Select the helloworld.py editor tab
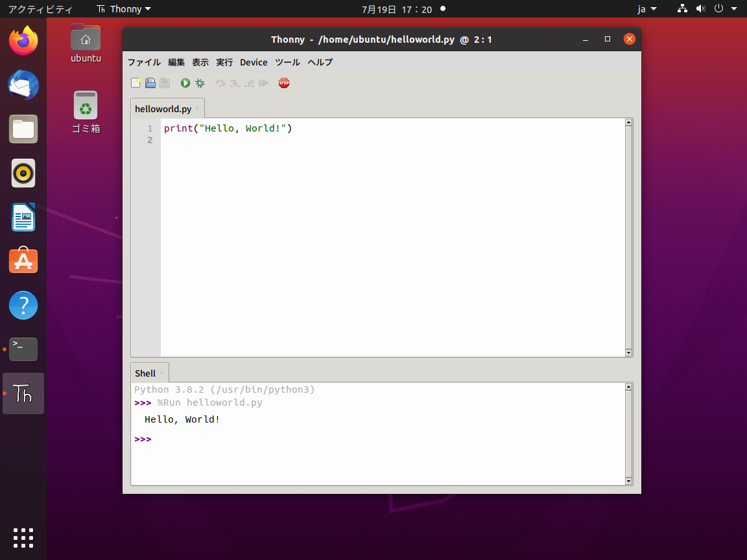Viewport: 747px width, 560px height. [163, 109]
